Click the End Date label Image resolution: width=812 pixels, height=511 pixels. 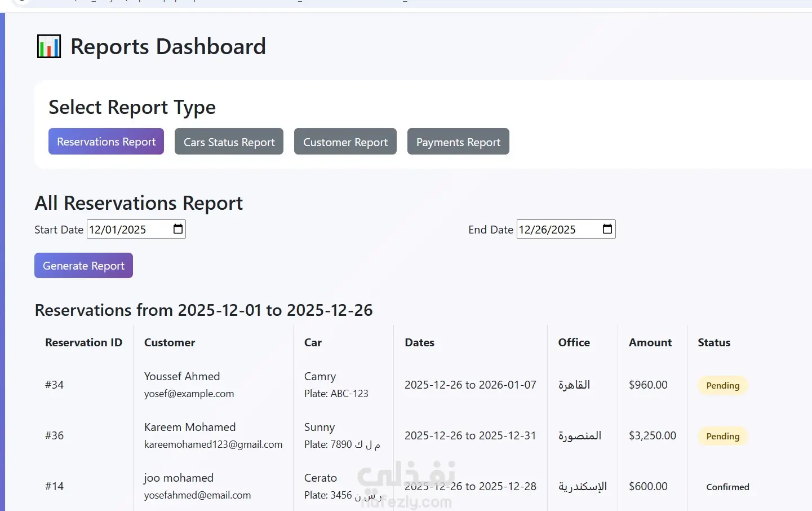pyautogui.click(x=491, y=230)
